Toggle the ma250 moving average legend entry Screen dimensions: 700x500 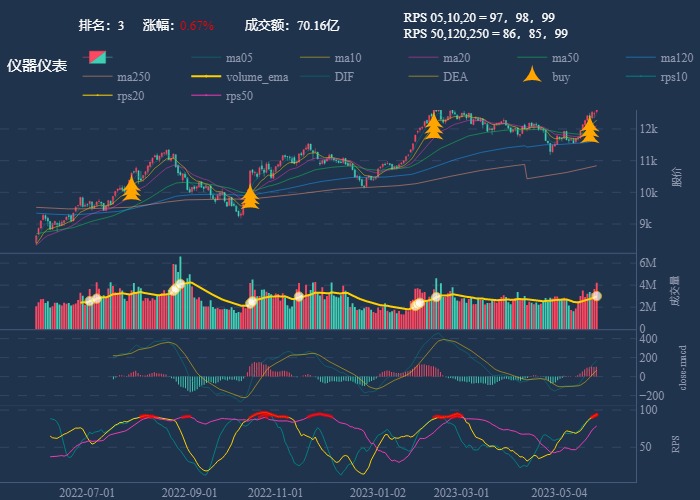coord(133,77)
